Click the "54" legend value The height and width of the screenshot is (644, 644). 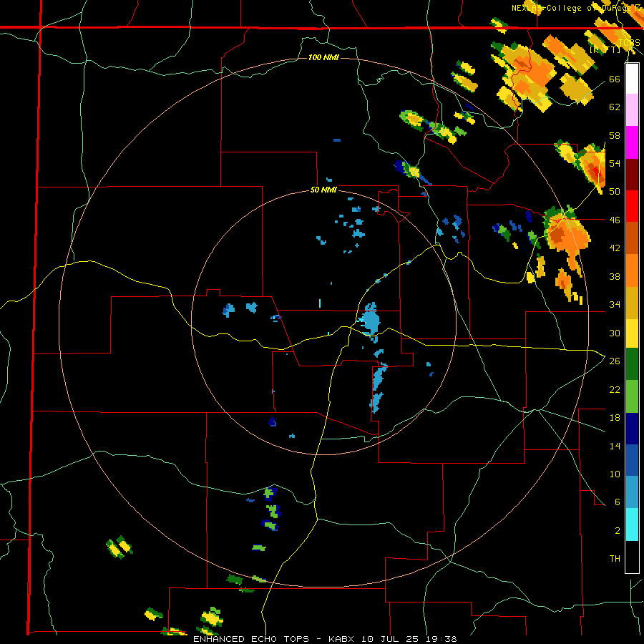click(615, 163)
